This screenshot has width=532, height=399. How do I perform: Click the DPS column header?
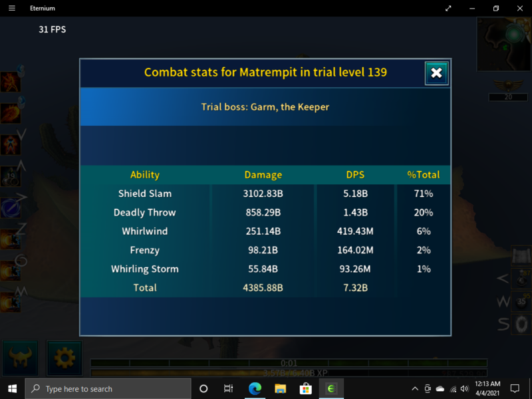tap(355, 175)
